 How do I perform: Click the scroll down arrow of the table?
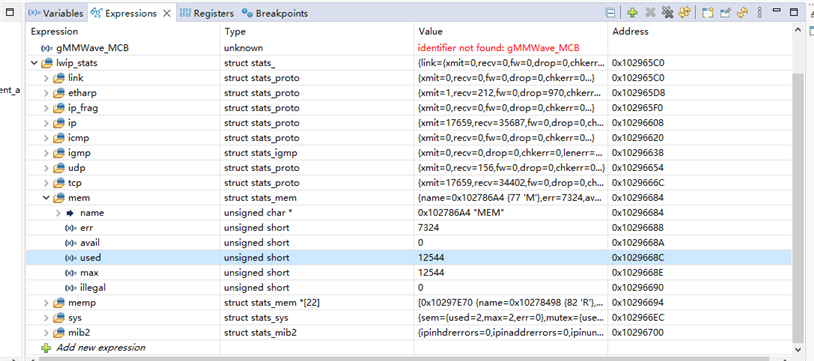pyautogui.click(x=797, y=349)
